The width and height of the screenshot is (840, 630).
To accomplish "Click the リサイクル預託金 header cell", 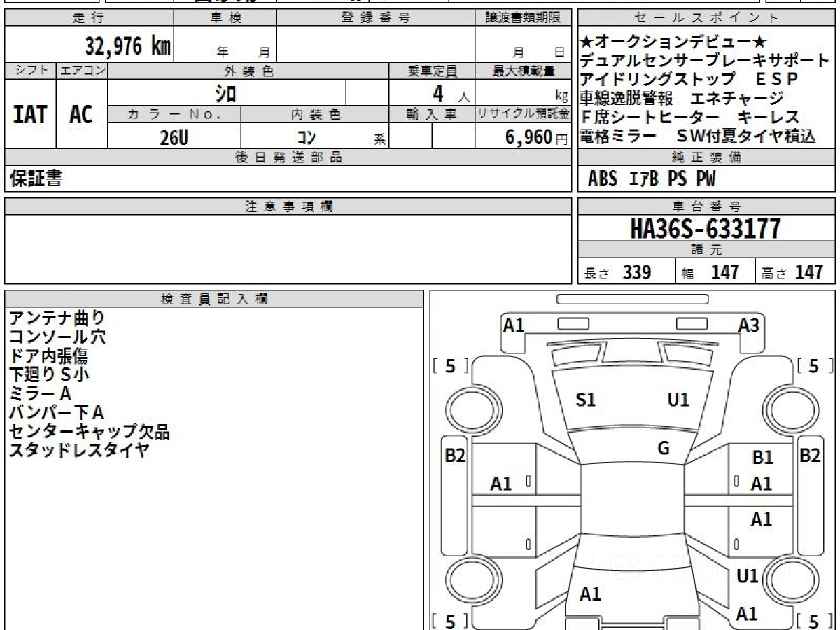I will (523, 114).
